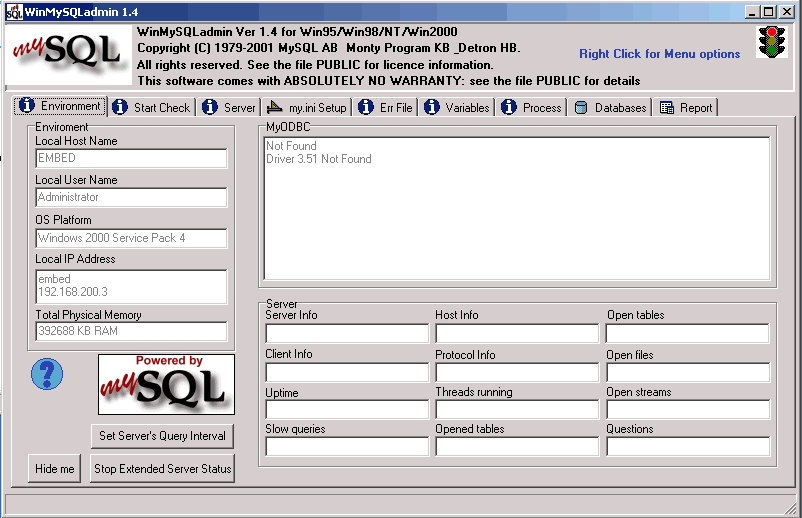This screenshot has height=518, width=802.
Task: Click the MySQL dolphin logo in header
Action: coord(68,57)
